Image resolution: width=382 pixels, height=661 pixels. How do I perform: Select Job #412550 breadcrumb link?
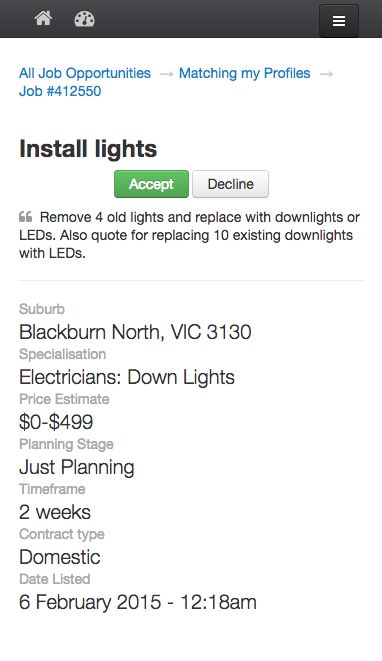[x=60, y=91]
